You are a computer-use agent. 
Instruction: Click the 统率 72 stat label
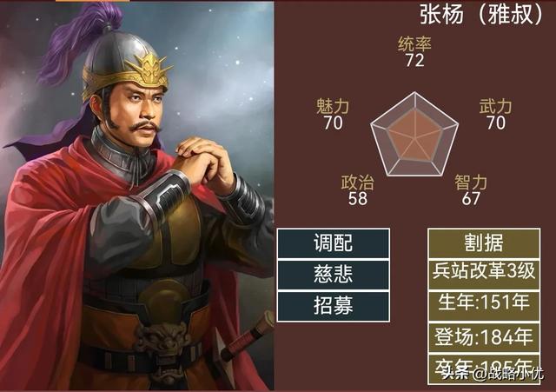coord(414,52)
